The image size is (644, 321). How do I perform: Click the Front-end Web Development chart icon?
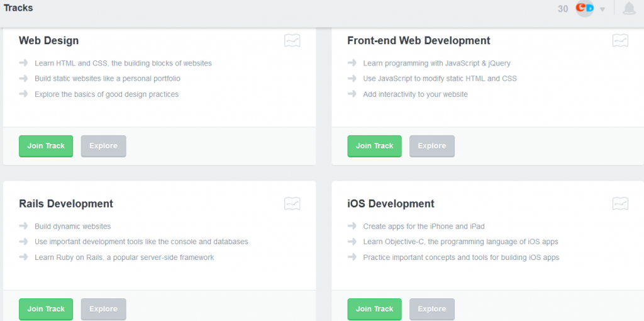(620, 41)
